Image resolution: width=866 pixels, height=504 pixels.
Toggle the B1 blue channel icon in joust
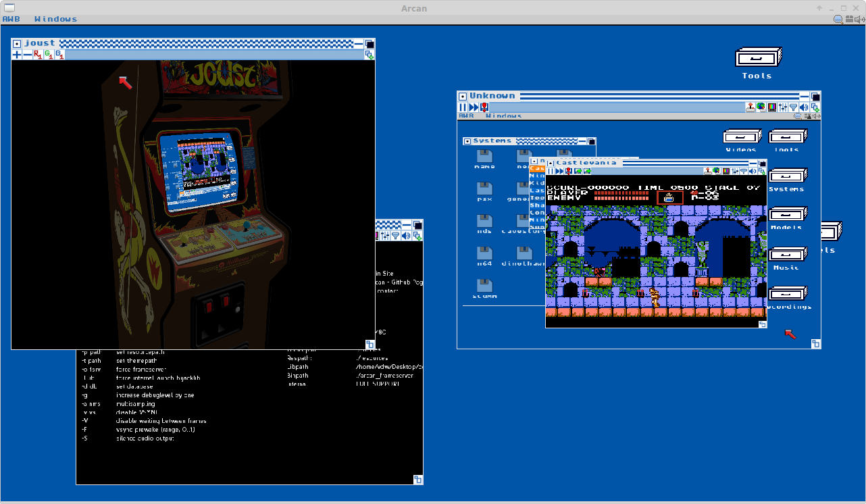pos(59,55)
